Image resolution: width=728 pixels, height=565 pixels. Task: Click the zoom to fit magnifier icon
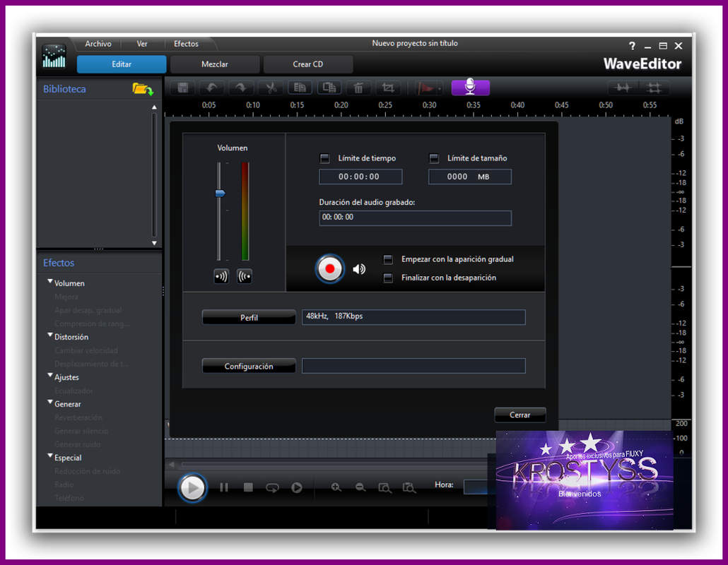(385, 487)
